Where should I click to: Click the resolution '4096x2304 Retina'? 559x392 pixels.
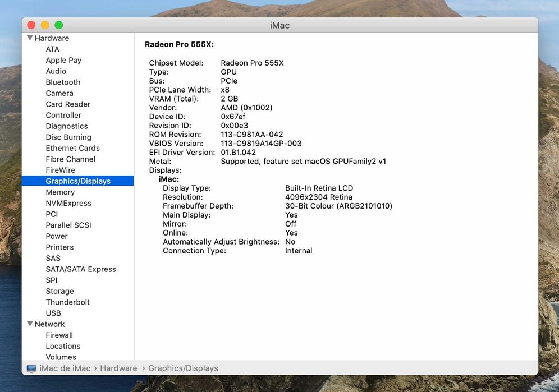click(318, 197)
